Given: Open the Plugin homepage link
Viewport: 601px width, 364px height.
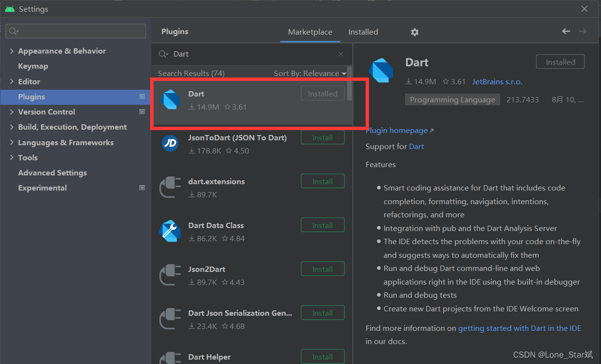Looking at the screenshot, I should tap(400, 131).
